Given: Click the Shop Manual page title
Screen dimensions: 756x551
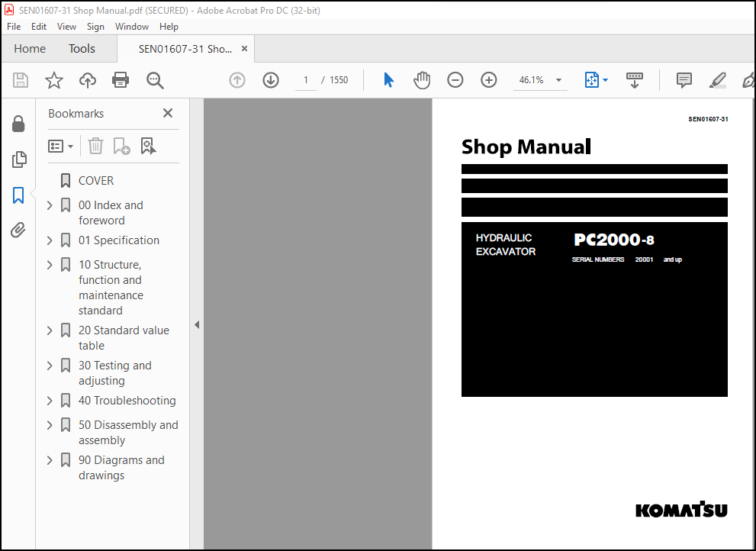Looking at the screenshot, I should coord(526,147).
